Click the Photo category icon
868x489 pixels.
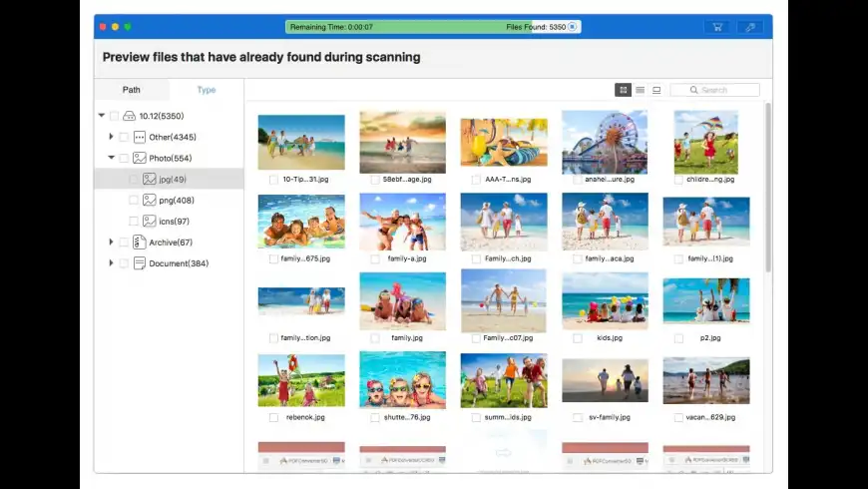pos(140,158)
